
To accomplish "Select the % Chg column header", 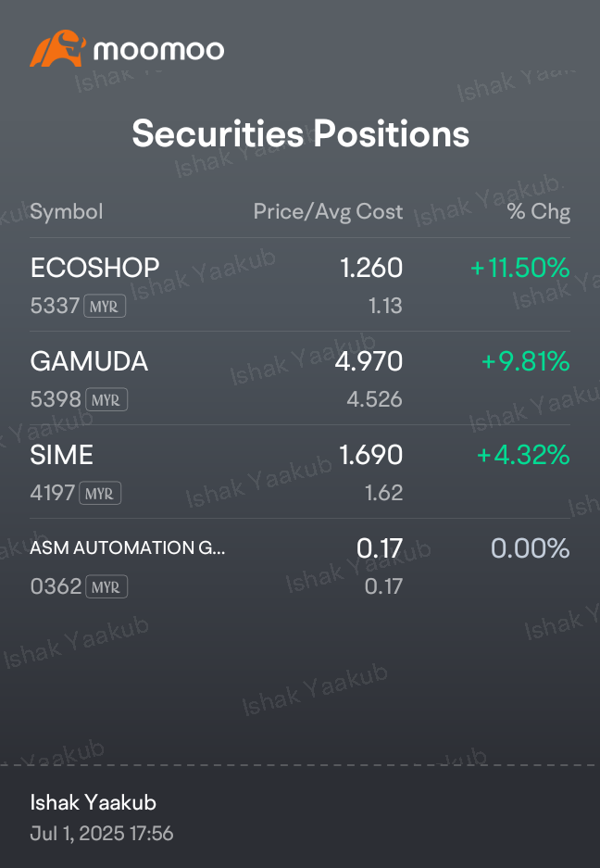I will (x=539, y=211).
